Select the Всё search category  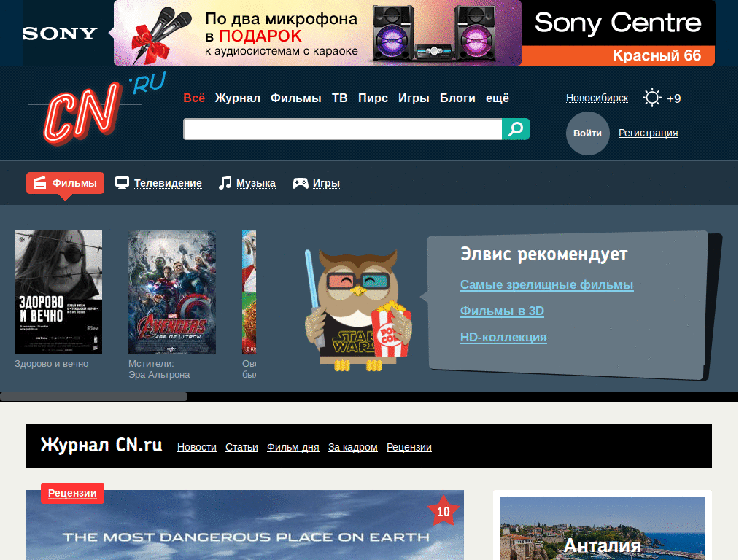coord(194,98)
